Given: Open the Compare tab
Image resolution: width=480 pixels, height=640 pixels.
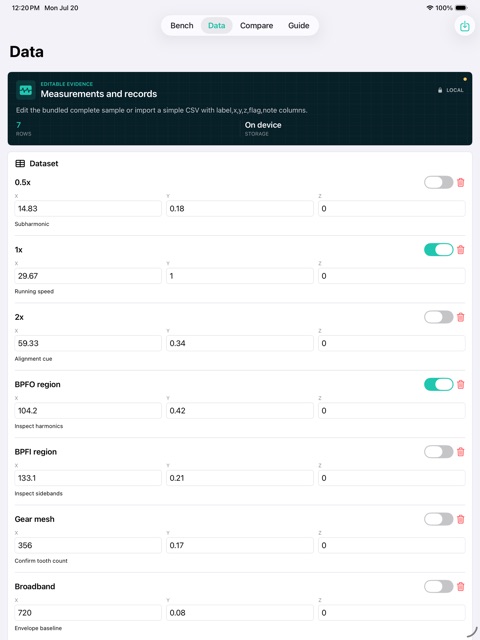Looking at the screenshot, I should click(x=256, y=26).
